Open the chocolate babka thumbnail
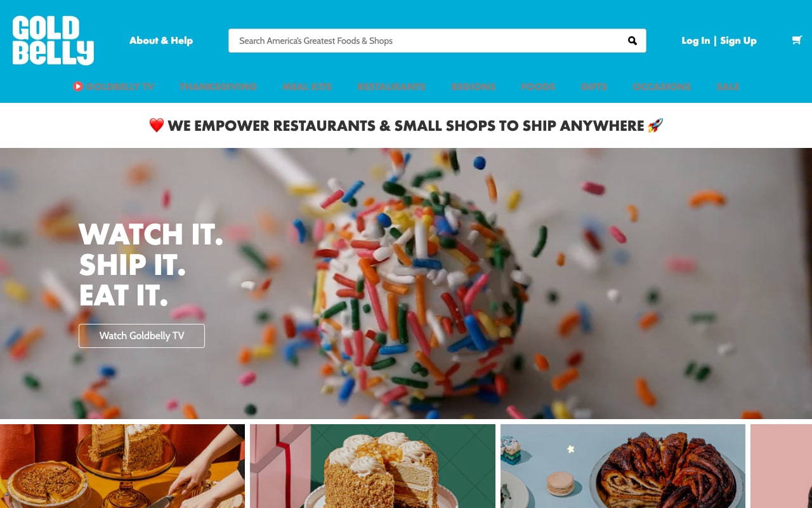Screen dimensions: 812x508 coord(623,466)
